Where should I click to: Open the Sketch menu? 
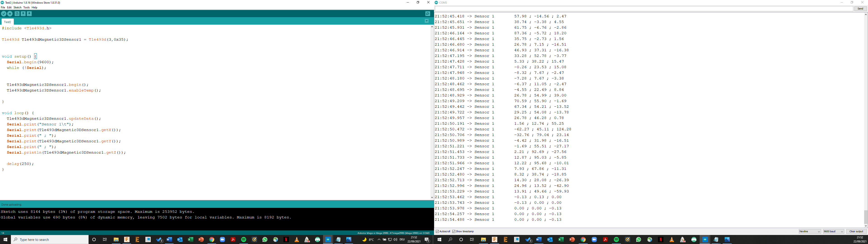17,7
